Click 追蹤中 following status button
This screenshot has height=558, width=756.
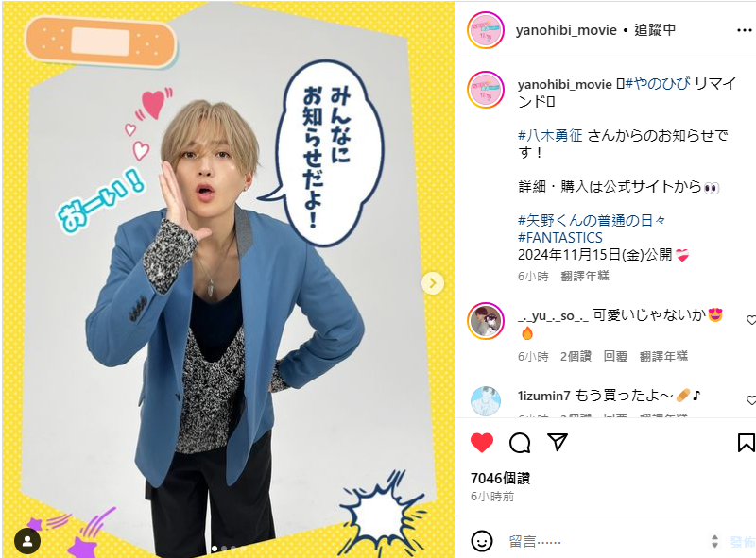pos(655,30)
